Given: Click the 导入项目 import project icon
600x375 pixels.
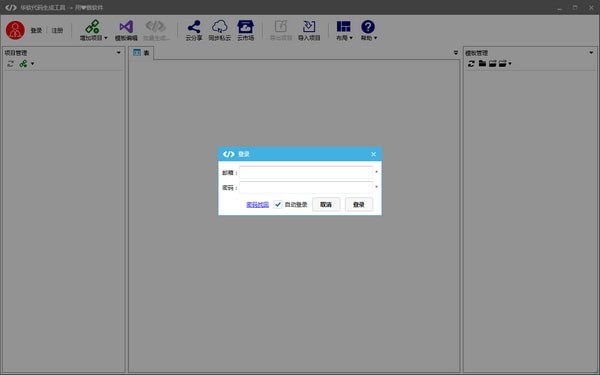Looking at the screenshot, I should pyautogui.click(x=309, y=26).
